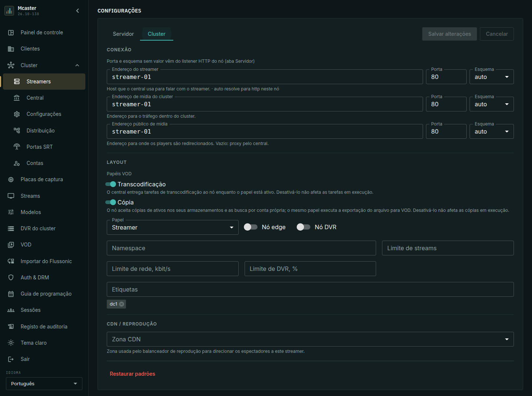Open Central via its bank icon
This screenshot has height=396, width=532.
tap(17, 98)
